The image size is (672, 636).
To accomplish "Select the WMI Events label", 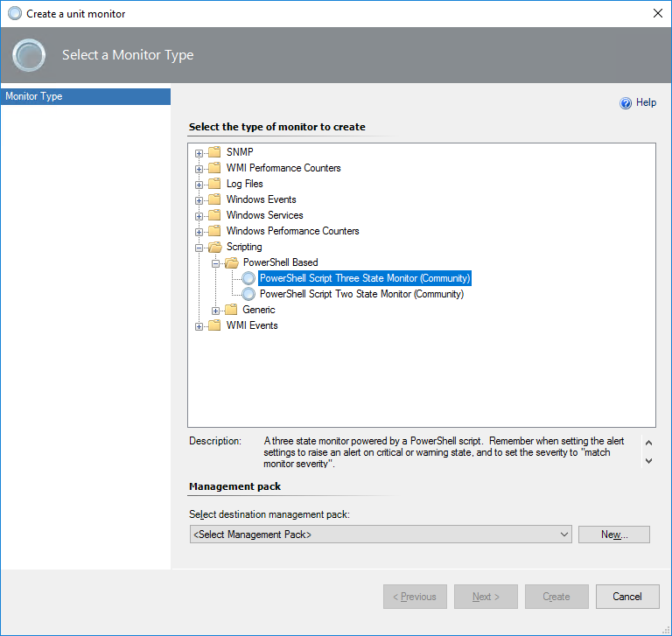I will pyautogui.click(x=252, y=325).
